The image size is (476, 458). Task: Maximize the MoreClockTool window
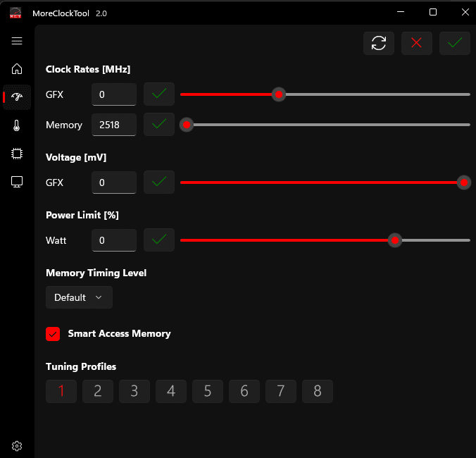point(433,12)
